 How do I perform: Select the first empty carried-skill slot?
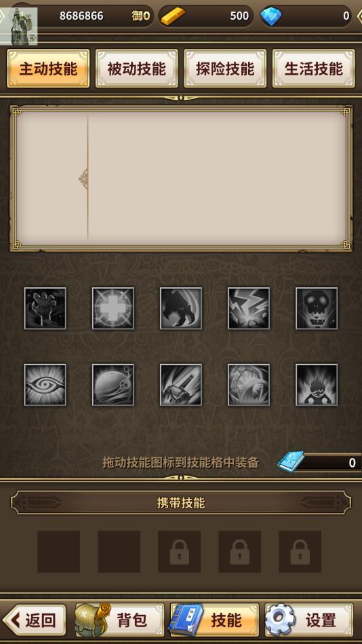(59, 552)
